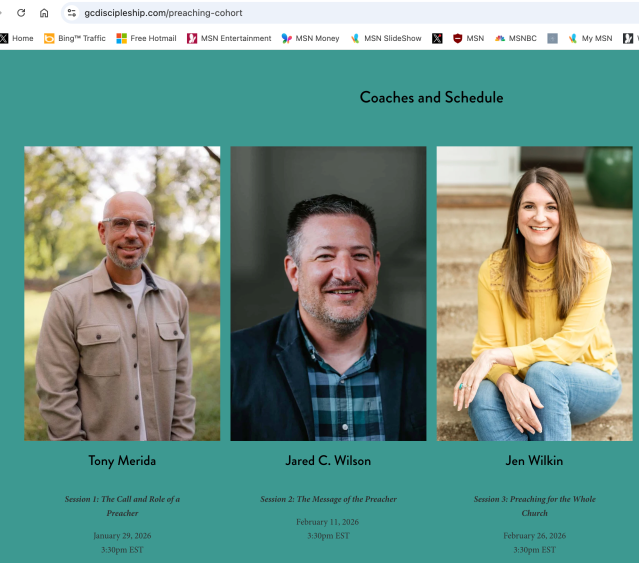The width and height of the screenshot is (639, 563).
Task: Click Jared C. Wilson's portrait
Action: tap(328, 293)
